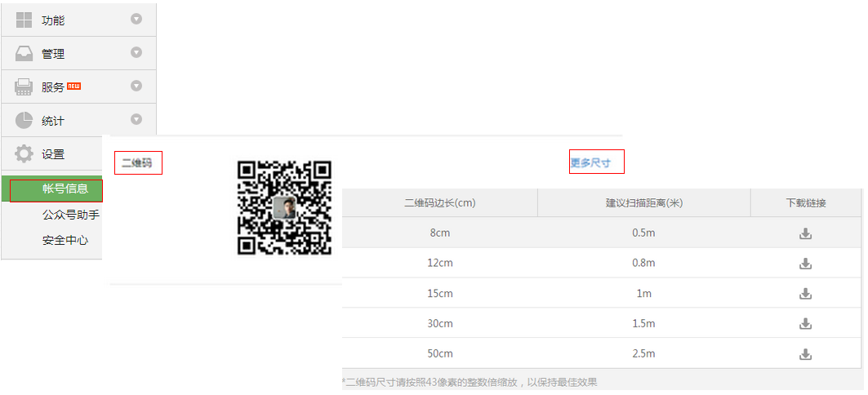This screenshot has height=395, width=868.
Task: Click the 统计 pie chart icon
Action: (24, 120)
